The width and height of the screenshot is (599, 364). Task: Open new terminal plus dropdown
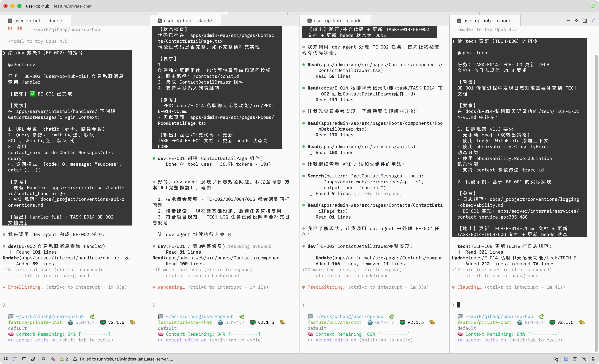pos(568,21)
